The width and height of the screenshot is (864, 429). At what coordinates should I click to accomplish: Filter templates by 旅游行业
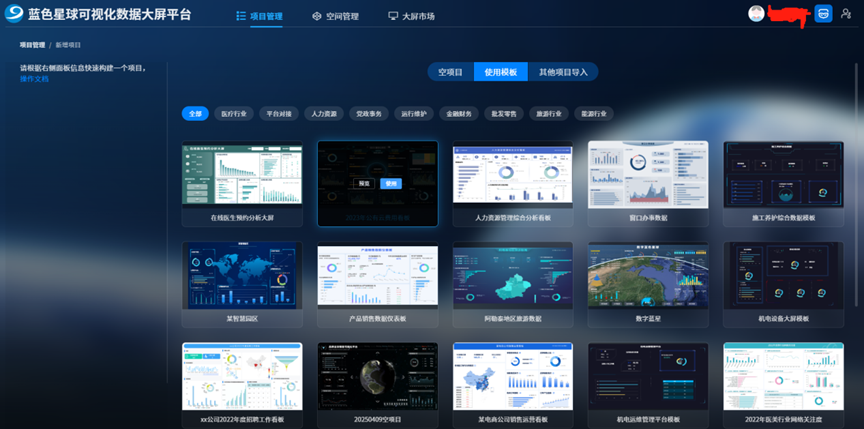click(x=549, y=114)
